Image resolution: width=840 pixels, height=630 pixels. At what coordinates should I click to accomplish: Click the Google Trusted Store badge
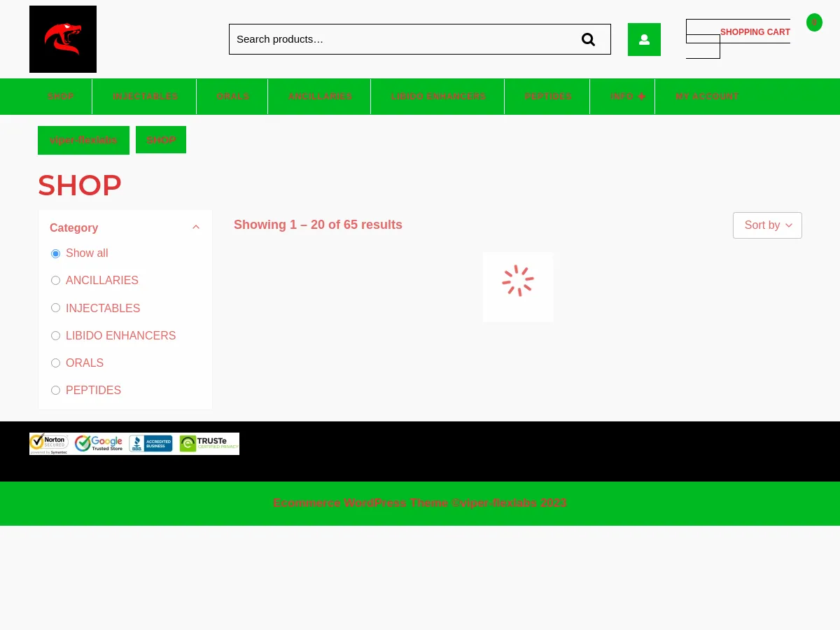(99, 444)
